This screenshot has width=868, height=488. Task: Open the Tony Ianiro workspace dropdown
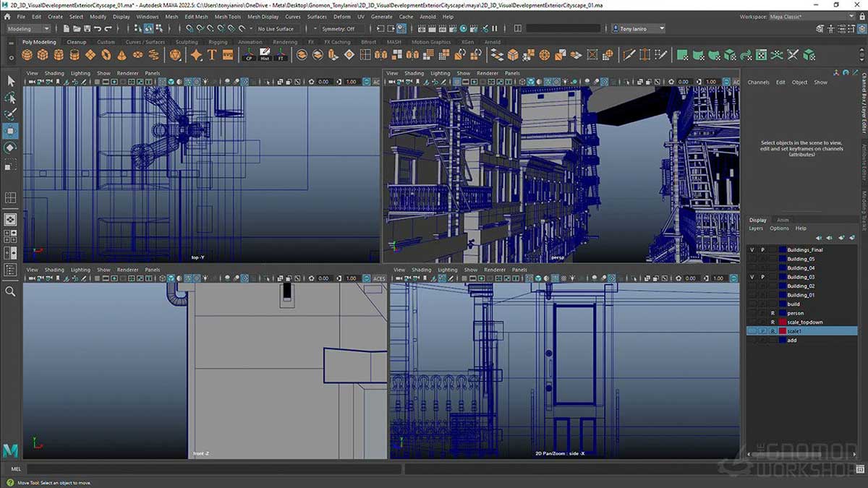point(637,28)
